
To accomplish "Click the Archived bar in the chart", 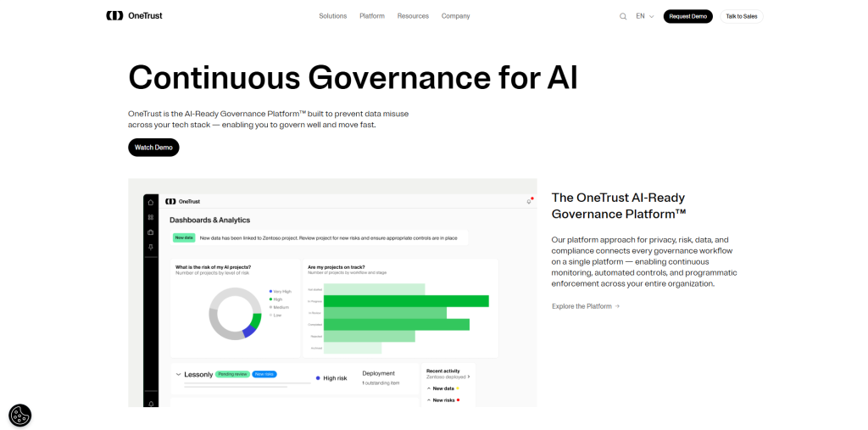I will click(353, 348).
